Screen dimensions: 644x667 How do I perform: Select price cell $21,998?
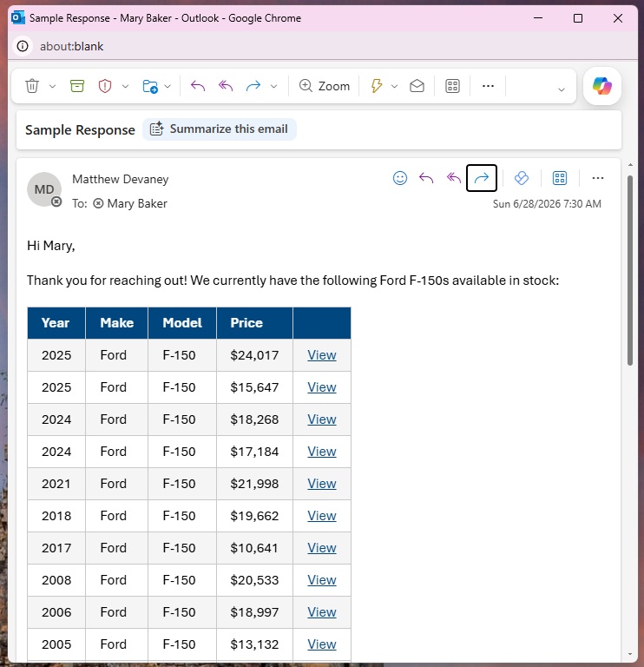point(254,484)
